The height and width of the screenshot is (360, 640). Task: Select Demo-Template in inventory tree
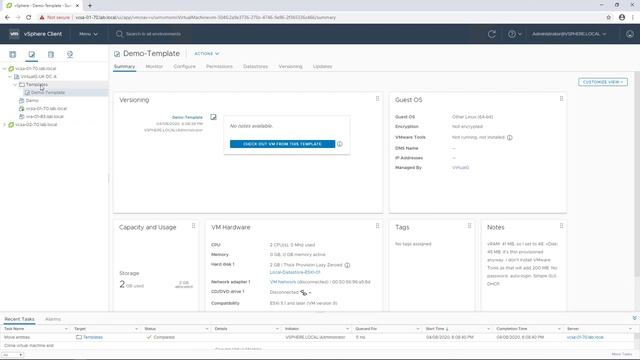click(48, 93)
